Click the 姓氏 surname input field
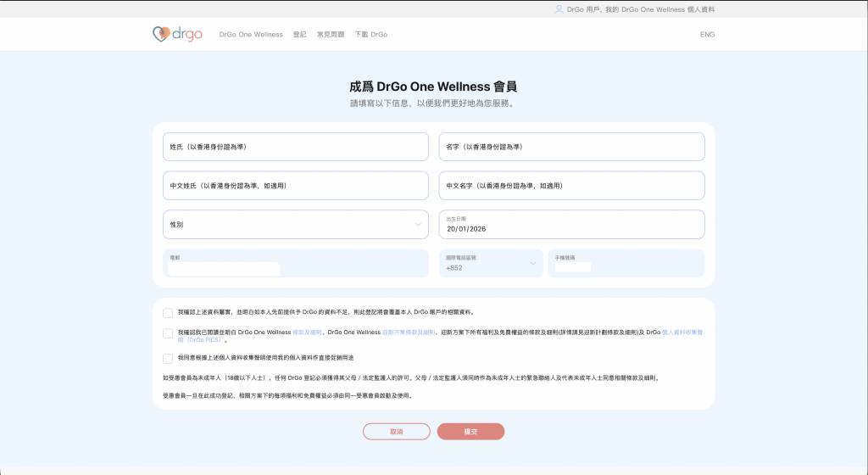Viewport: 868px width, 475px height. (x=295, y=147)
